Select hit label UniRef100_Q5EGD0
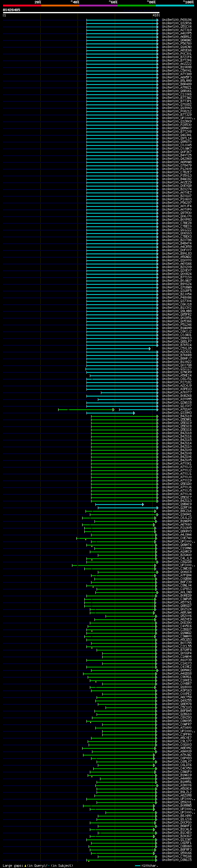The width and height of the screenshot is (197, 868). (x=176, y=484)
